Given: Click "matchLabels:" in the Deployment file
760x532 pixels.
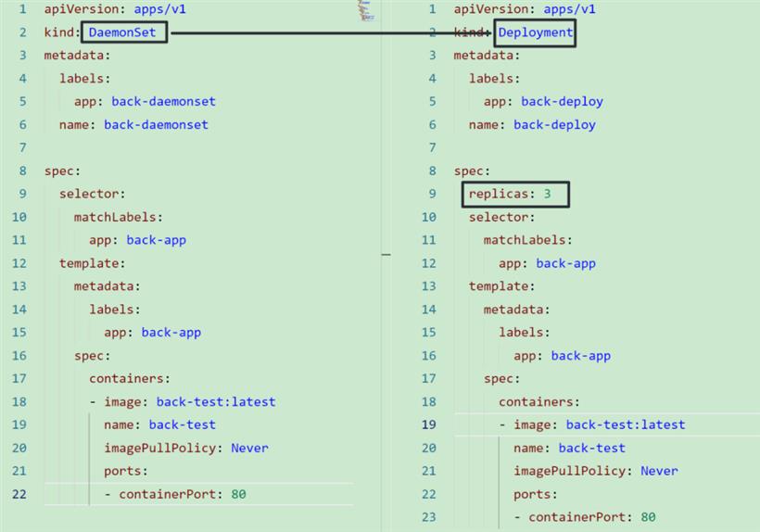Looking at the screenshot, I should pyautogui.click(x=528, y=240).
